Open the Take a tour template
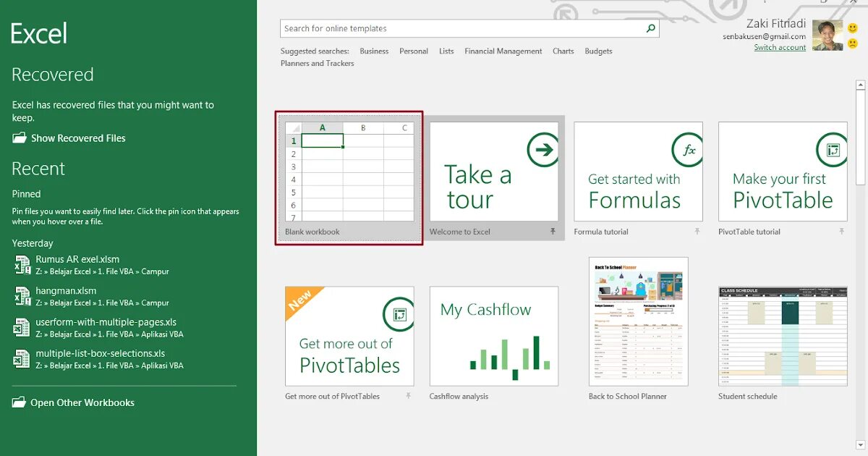Image resolution: width=868 pixels, height=456 pixels. [494, 172]
